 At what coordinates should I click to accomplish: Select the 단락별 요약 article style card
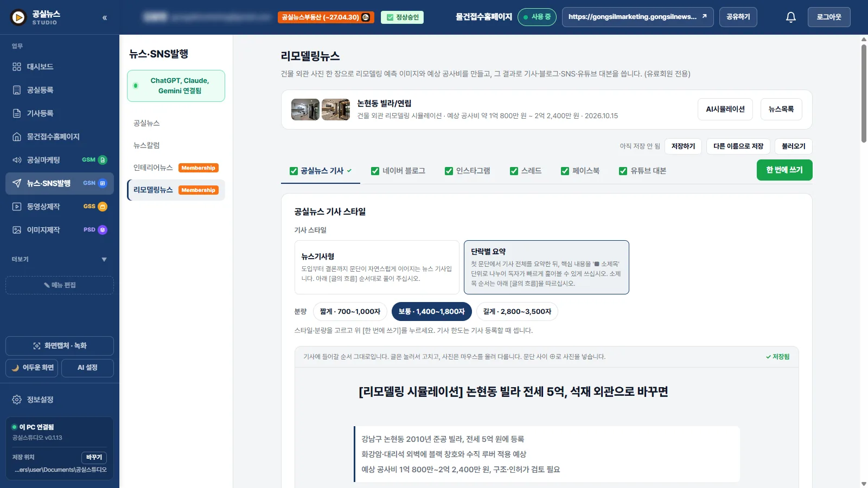click(x=546, y=267)
